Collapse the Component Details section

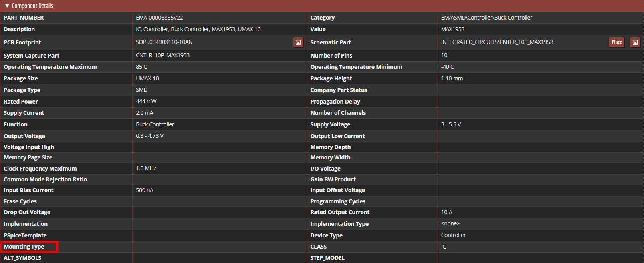7,6
